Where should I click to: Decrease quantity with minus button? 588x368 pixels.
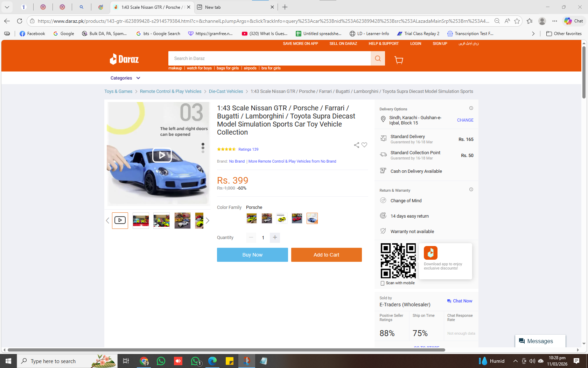(x=251, y=238)
